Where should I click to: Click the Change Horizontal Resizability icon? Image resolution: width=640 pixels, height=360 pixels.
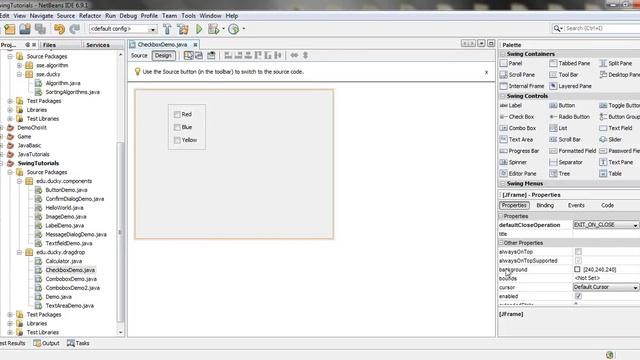click(294, 56)
